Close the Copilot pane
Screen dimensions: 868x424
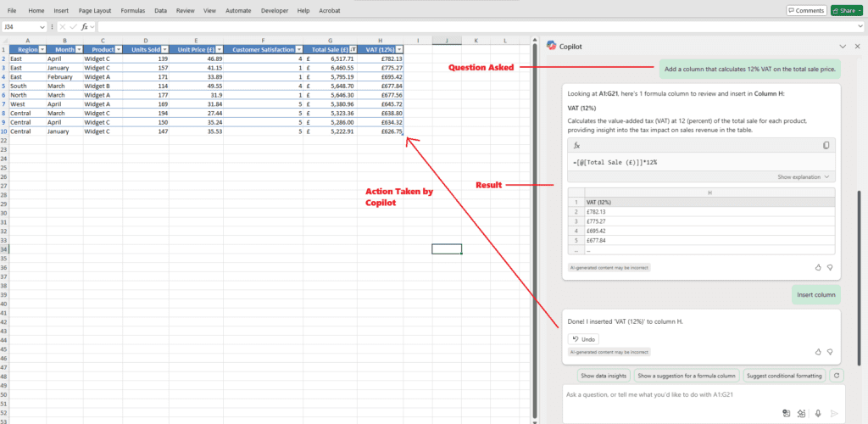click(x=857, y=47)
